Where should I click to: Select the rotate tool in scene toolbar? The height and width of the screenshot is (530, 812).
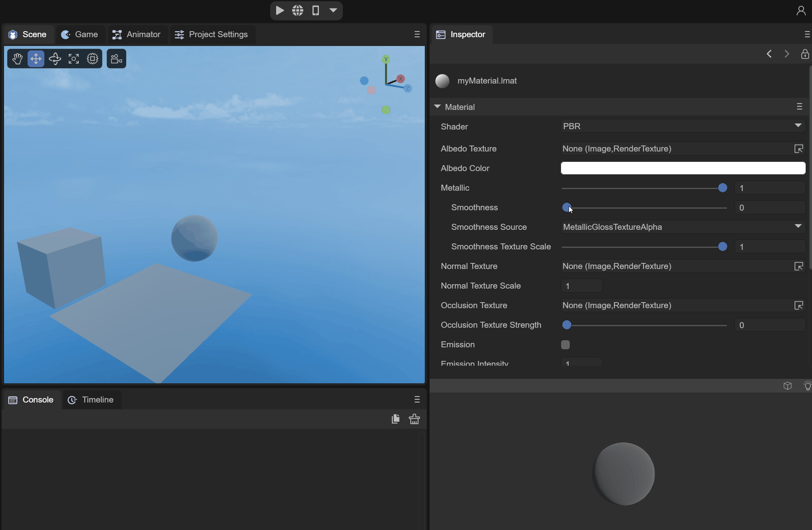55,59
